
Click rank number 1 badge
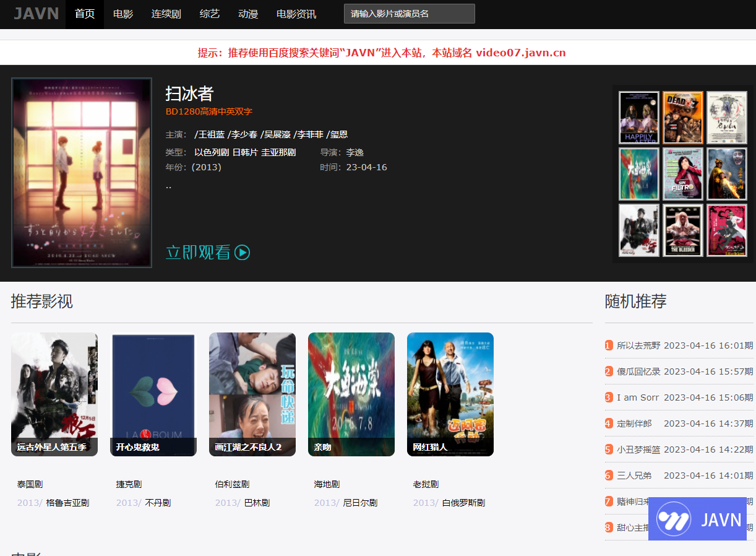tap(609, 345)
